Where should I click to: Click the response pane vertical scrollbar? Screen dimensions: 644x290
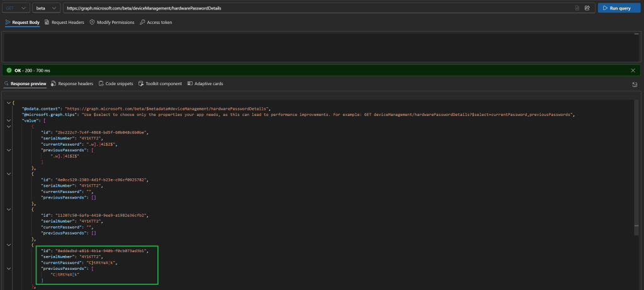[638, 189]
